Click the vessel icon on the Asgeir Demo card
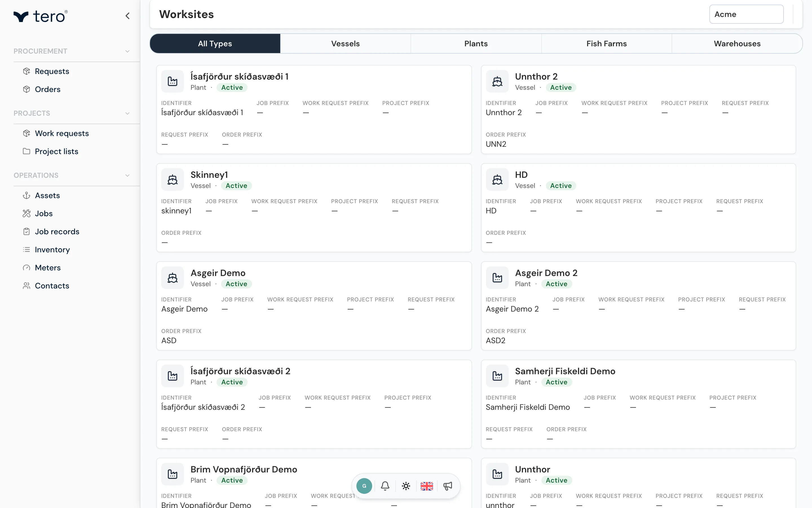This screenshot has height=508, width=812. tap(173, 278)
